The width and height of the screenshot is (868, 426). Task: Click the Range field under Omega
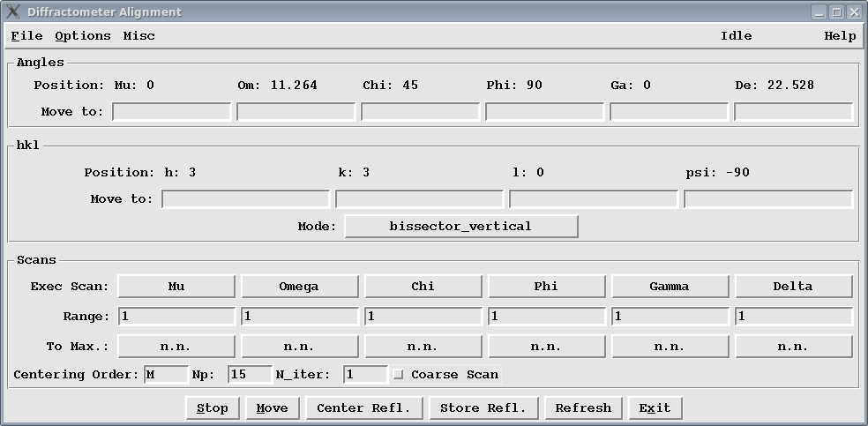click(x=300, y=317)
